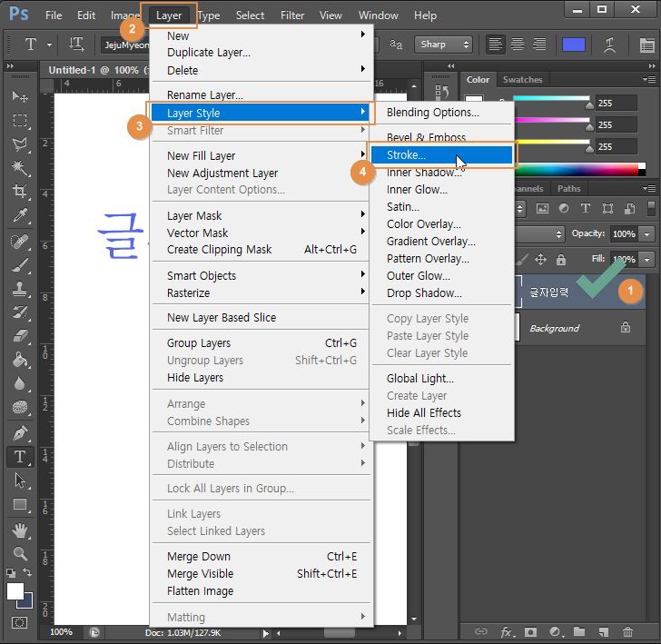
Task: Click the Create new layer icon
Action: coord(604,631)
